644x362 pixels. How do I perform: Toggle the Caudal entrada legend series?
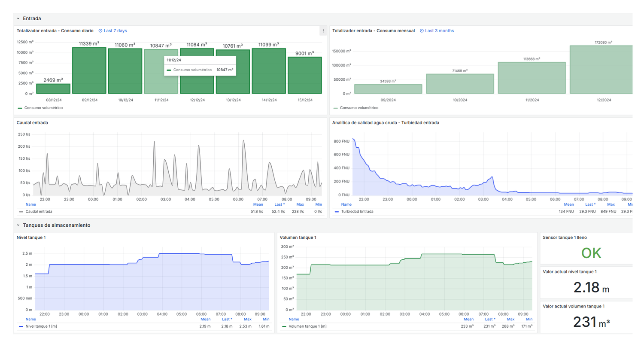pyautogui.click(x=39, y=212)
